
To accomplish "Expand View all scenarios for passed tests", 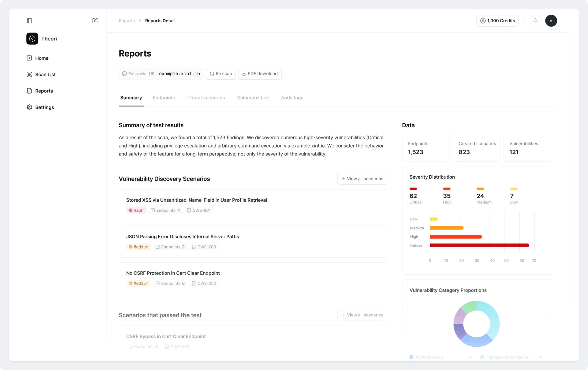I will 362,315.
